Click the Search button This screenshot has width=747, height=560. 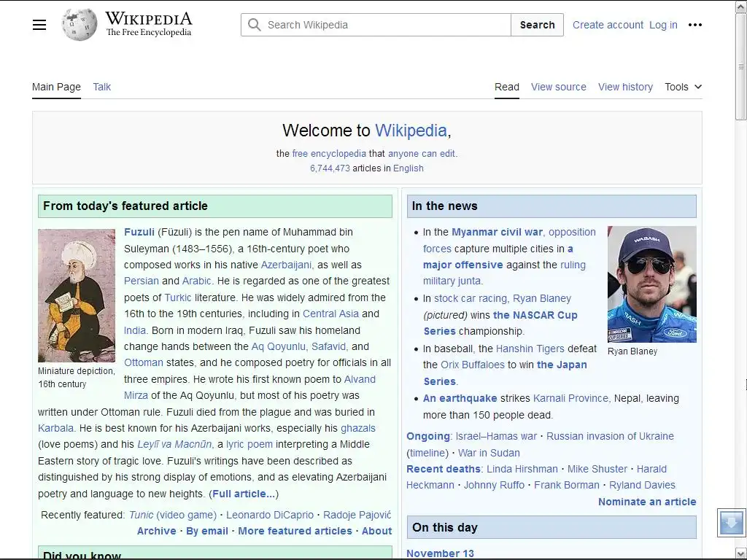click(537, 25)
